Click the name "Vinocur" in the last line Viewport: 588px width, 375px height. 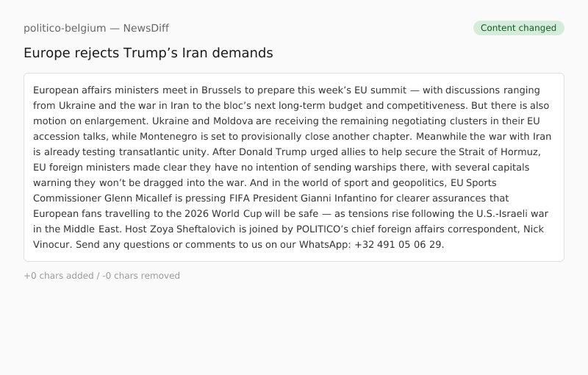pyautogui.click(x=52, y=244)
